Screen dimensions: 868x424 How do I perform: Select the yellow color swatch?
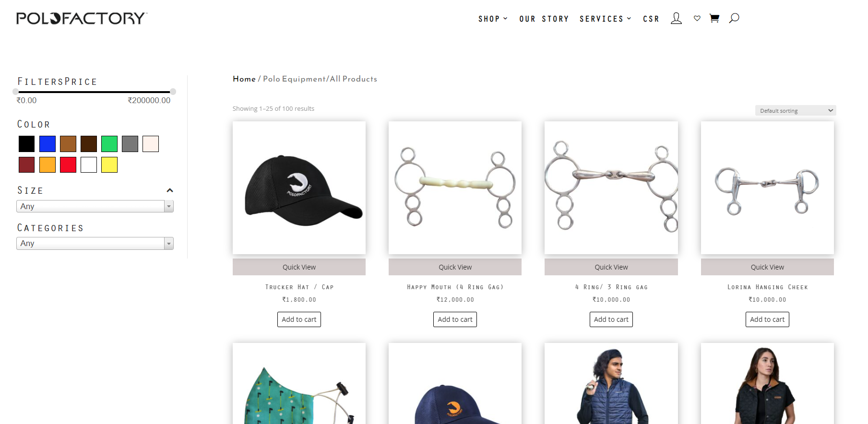click(x=109, y=165)
